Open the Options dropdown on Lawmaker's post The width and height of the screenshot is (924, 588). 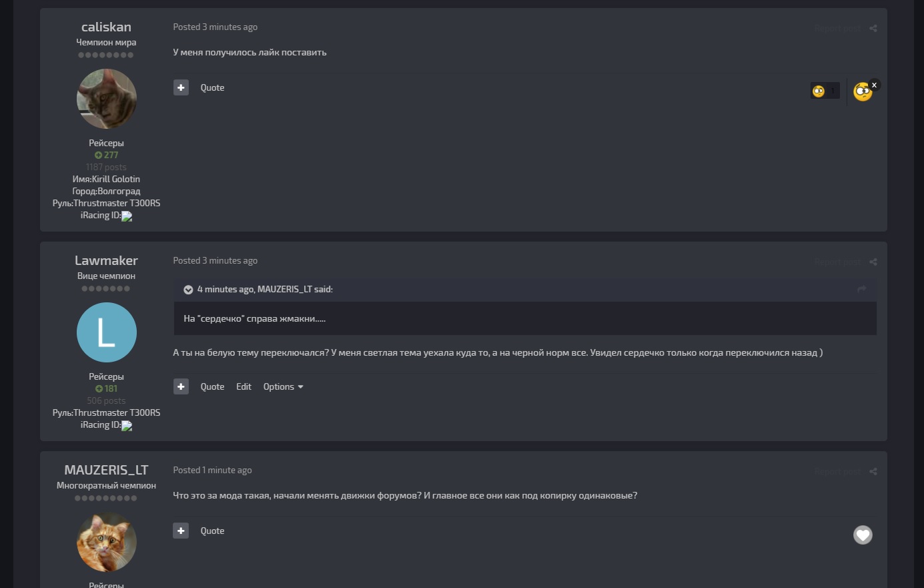pyautogui.click(x=283, y=386)
